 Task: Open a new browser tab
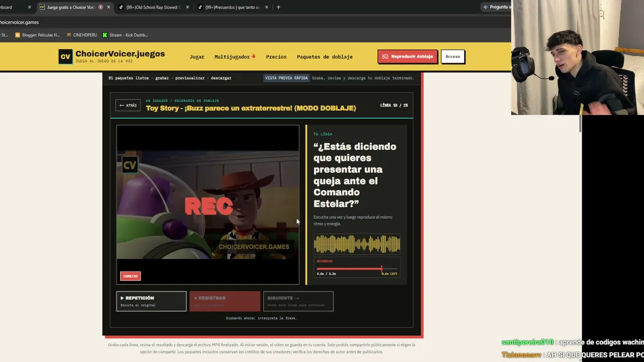pos(278,7)
